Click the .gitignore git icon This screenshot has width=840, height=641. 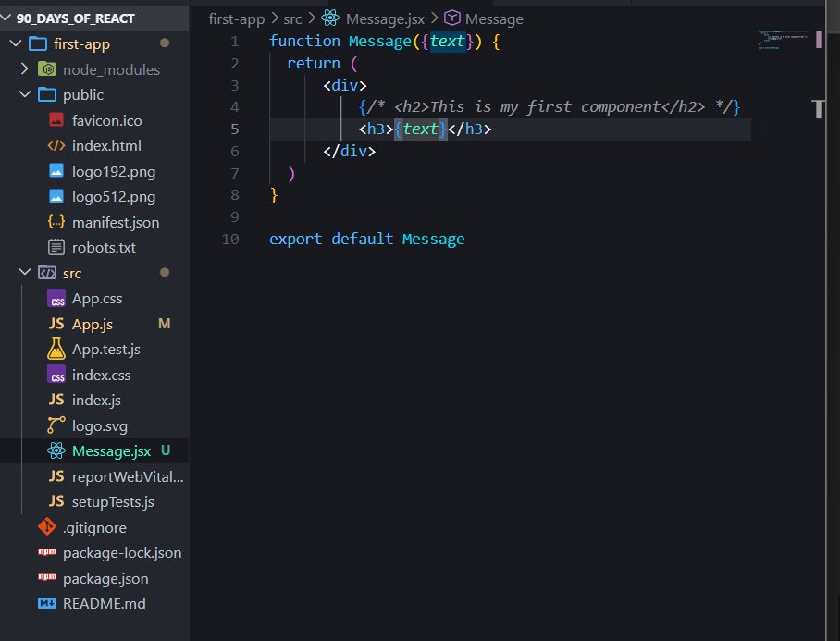pyautogui.click(x=47, y=527)
